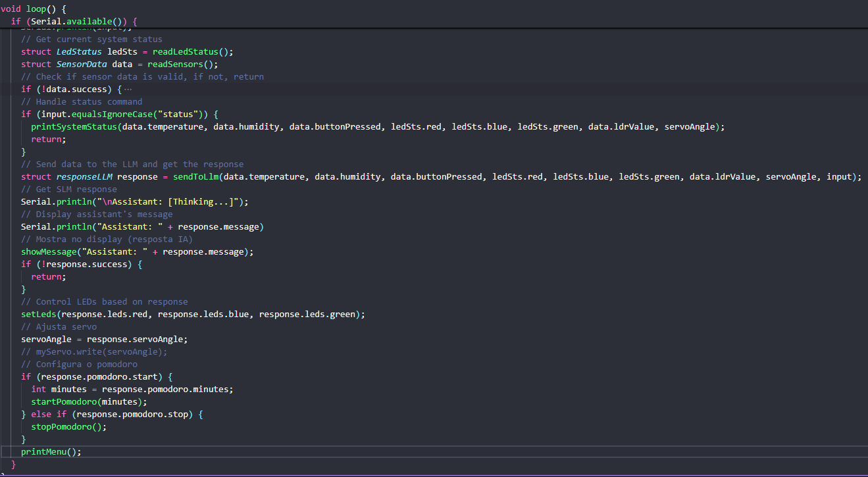Screen dimensions: 868x477
Task: Click the equalsIgnoreCase method name
Action: click(104, 114)
